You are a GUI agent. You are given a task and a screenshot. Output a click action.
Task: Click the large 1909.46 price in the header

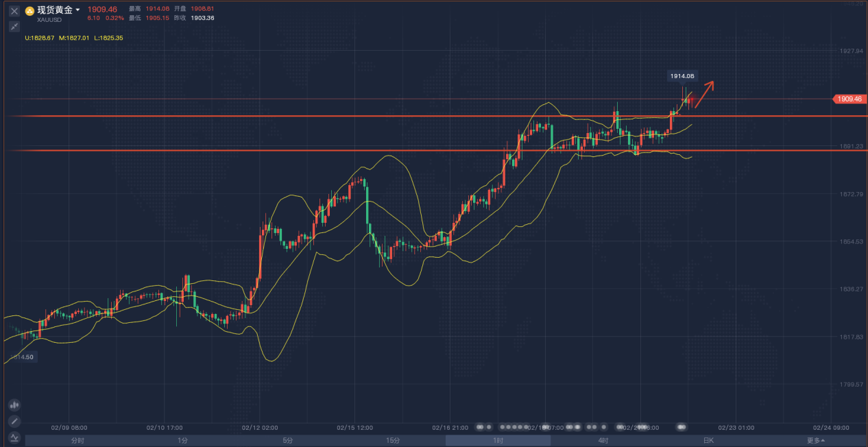point(101,10)
